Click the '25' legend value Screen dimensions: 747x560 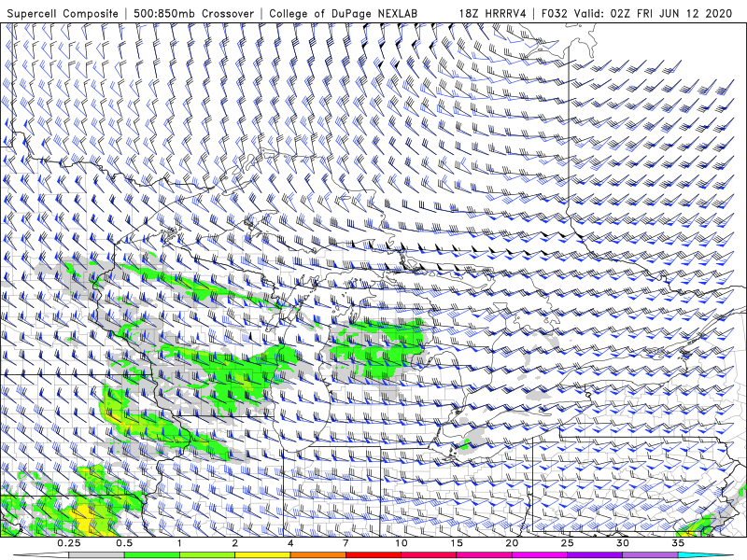[567, 543]
